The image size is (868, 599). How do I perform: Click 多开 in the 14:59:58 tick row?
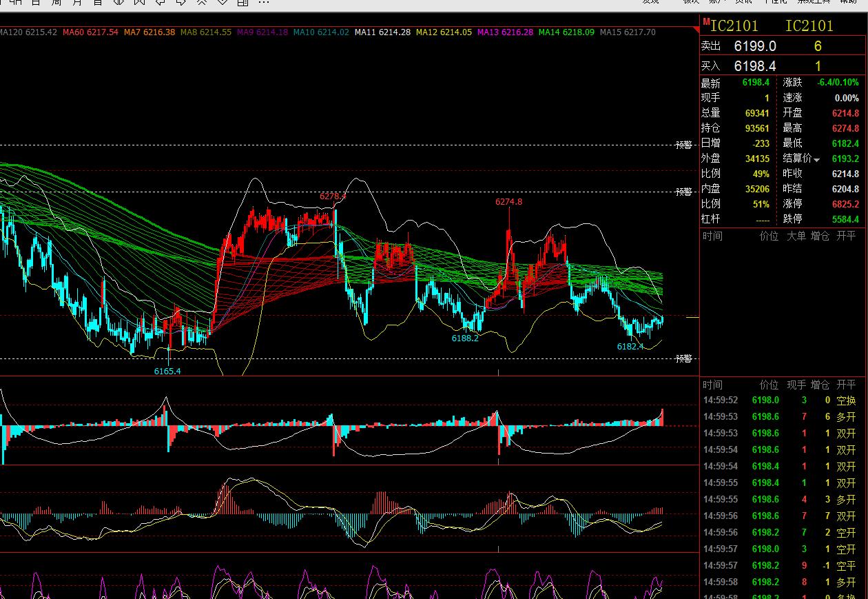click(846, 582)
